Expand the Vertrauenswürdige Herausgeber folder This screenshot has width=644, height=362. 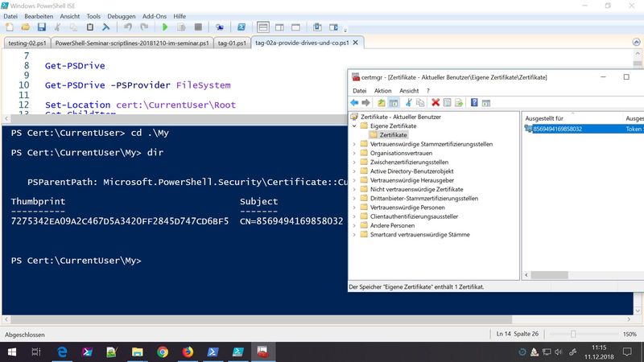354,180
